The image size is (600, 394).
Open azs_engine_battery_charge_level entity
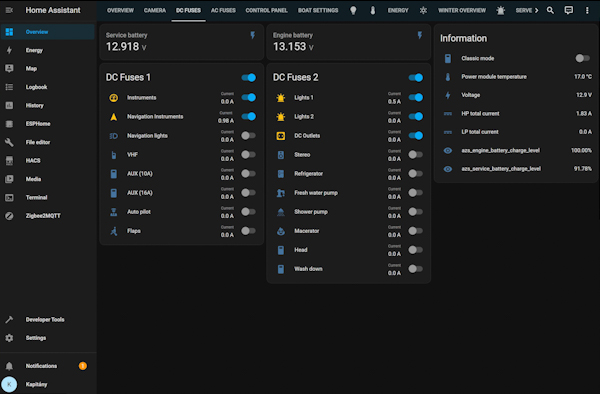516,150
